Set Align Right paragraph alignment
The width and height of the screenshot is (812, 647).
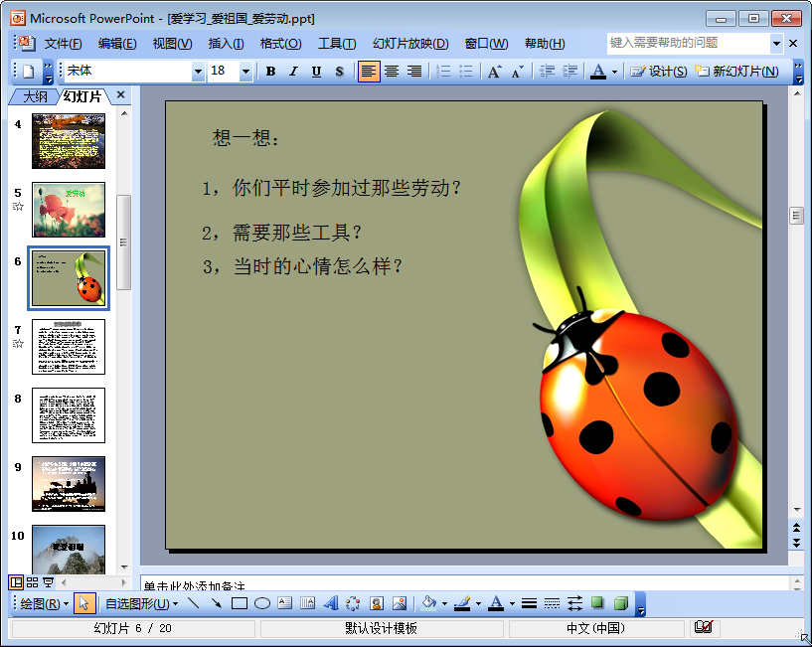(x=414, y=71)
